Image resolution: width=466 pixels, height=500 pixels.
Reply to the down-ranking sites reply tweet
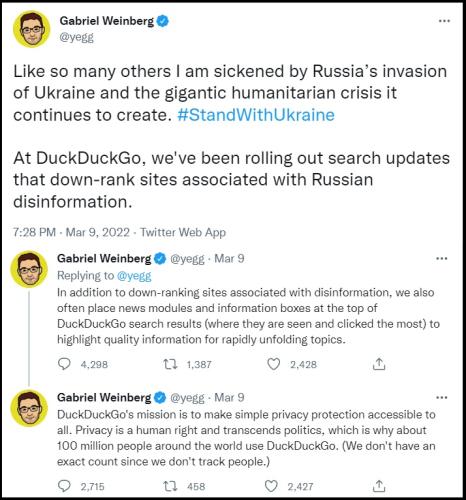64,364
